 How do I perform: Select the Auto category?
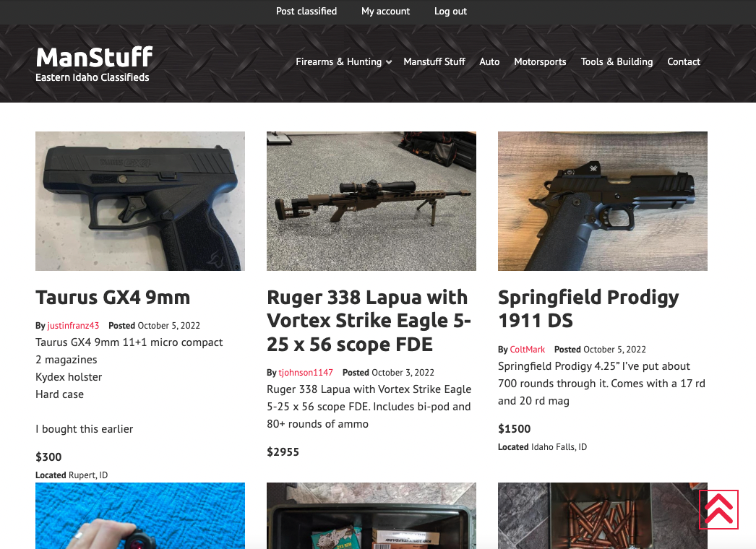(489, 61)
